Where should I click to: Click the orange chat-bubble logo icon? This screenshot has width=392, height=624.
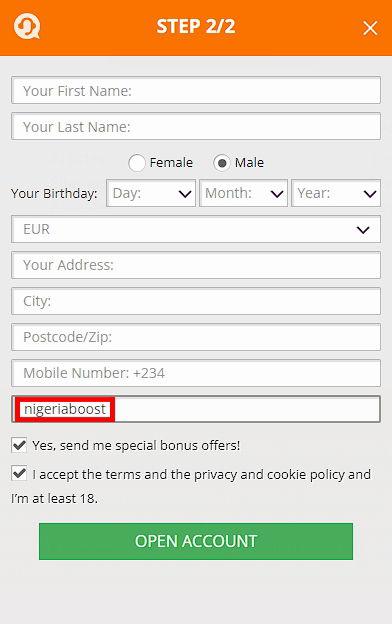[27, 26]
